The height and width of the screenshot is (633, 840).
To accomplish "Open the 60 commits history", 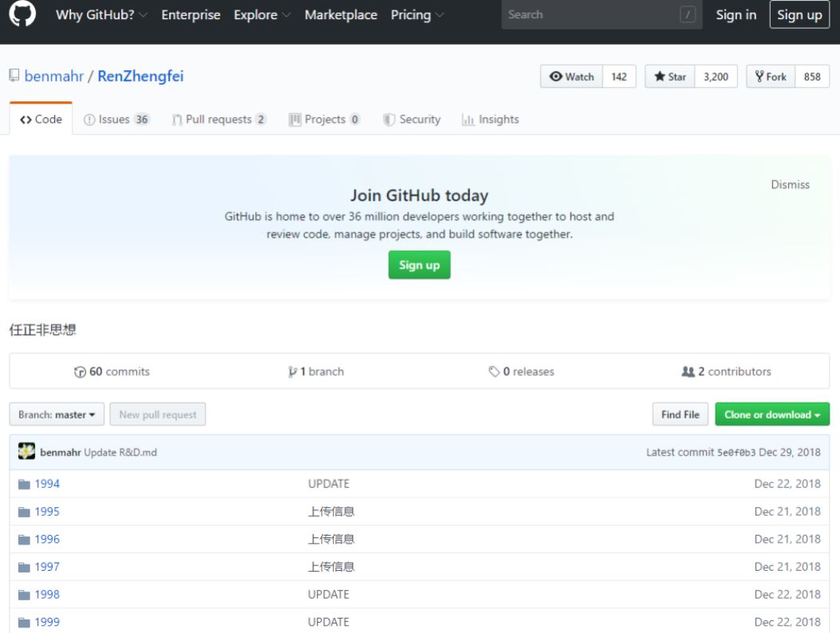I will tap(112, 372).
